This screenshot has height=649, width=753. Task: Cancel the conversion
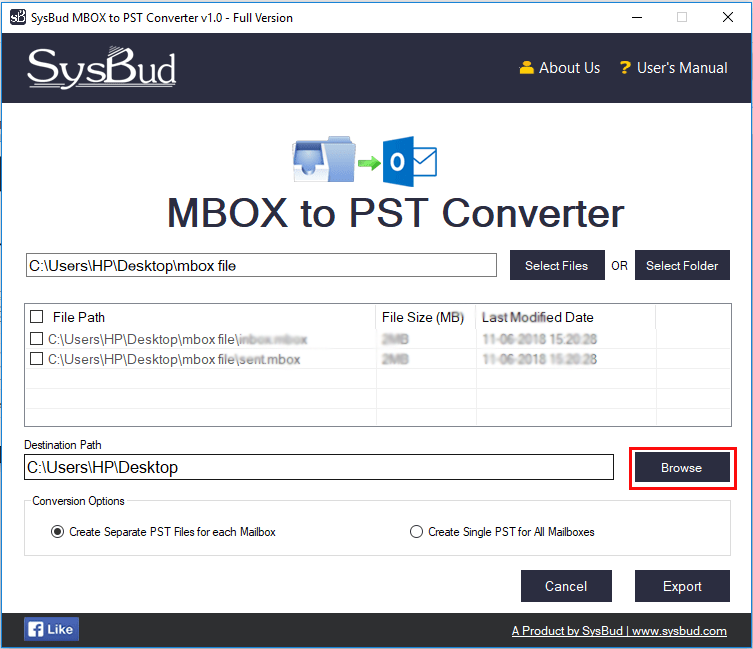tap(566, 586)
